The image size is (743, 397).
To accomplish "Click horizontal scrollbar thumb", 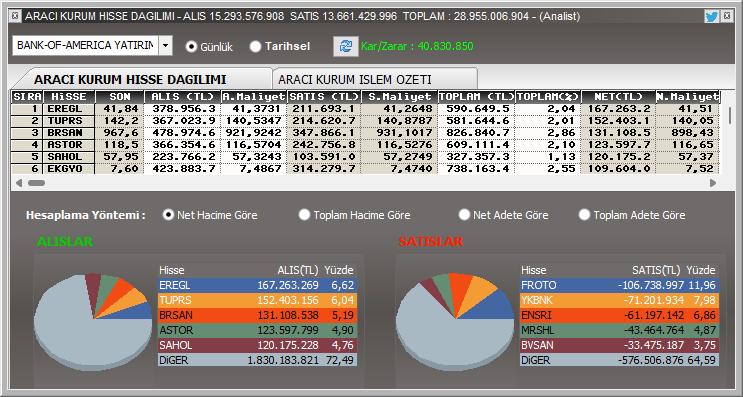I will tap(36, 183).
